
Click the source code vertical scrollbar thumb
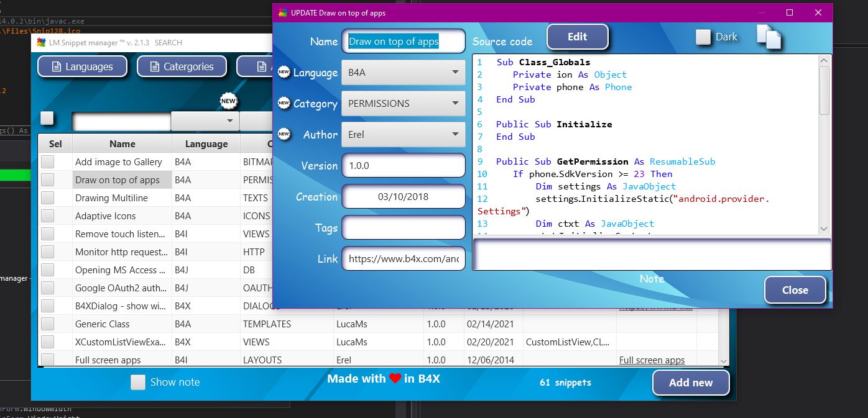(x=824, y=91)
